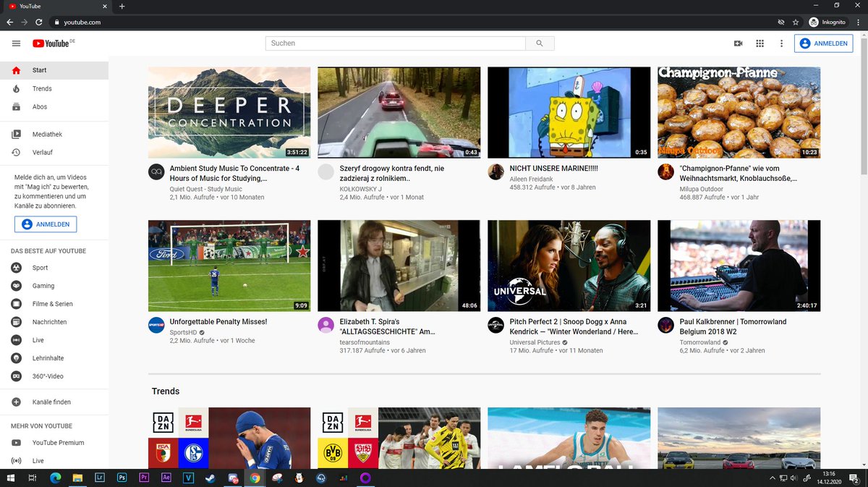
Task: Open Universal Pictures channel avatar
Action: [x=495, y=325]
